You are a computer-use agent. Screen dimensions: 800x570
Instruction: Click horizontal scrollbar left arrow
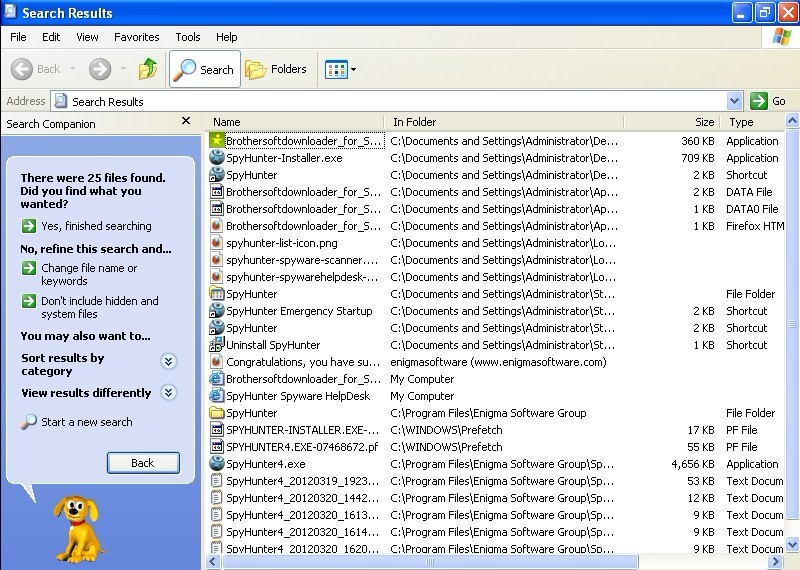click(x=213, y=562)
